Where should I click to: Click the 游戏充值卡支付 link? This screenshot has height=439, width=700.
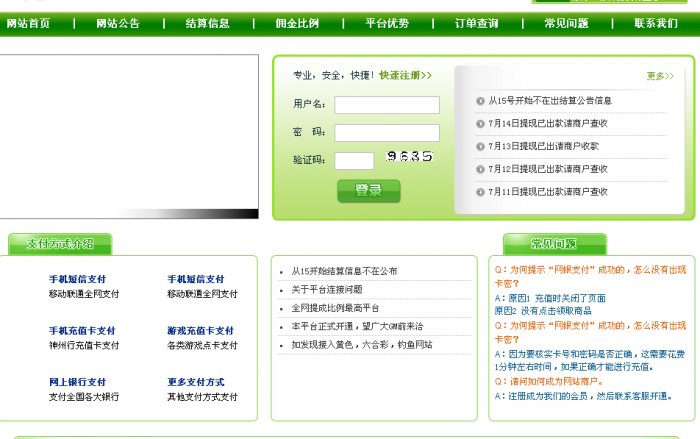[200, 331]
